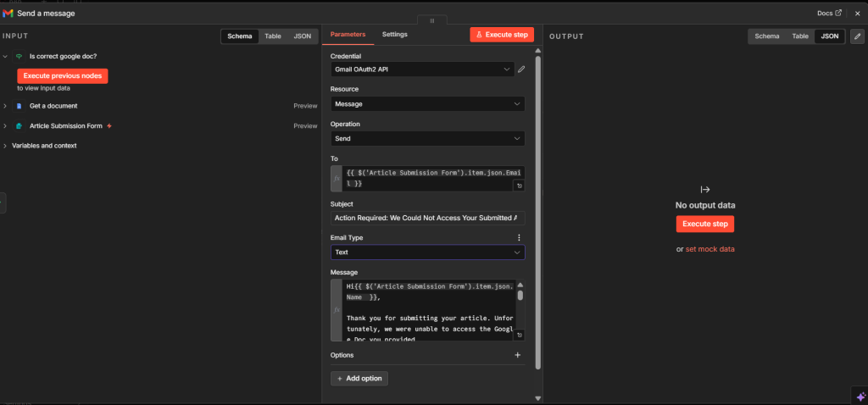Click the INPUT panel heading
868x405 pixels.
(15, 36)
